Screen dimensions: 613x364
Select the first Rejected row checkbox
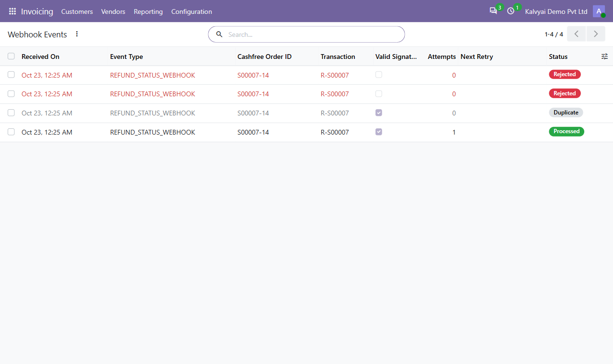point(11,75)
